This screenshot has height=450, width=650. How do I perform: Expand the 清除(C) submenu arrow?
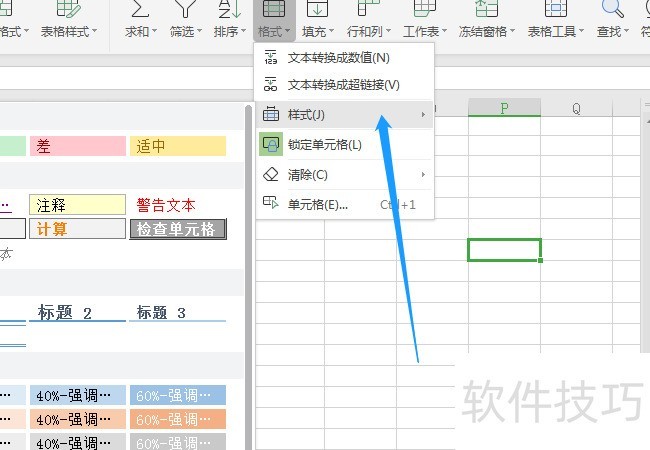click(x=423, y=174)
